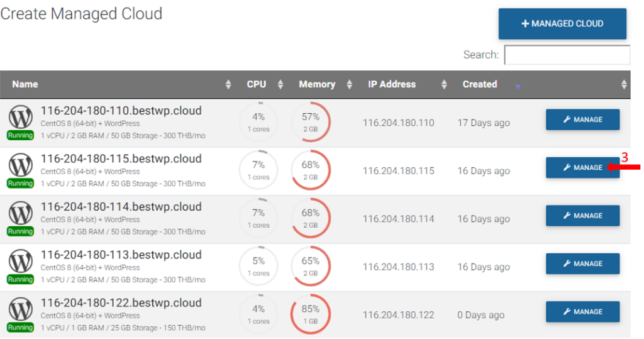Click CPU gauge 5% of 116.204.180.113 row
The width and height of the screenshot is (644, 339).
coord(258,266)
